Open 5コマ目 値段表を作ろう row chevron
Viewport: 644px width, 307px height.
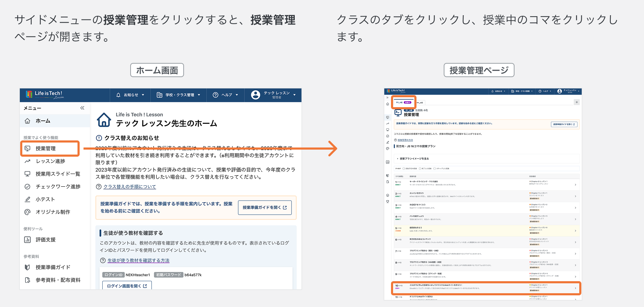[575, 231]
